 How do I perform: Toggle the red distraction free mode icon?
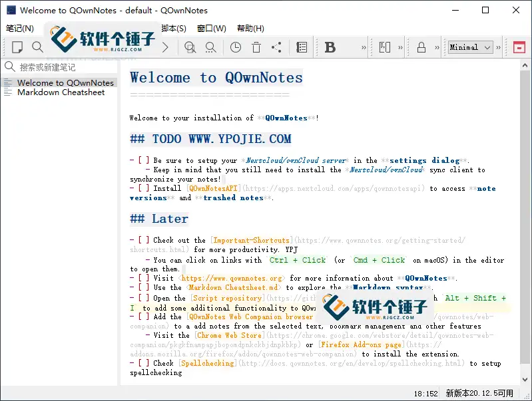519,47
